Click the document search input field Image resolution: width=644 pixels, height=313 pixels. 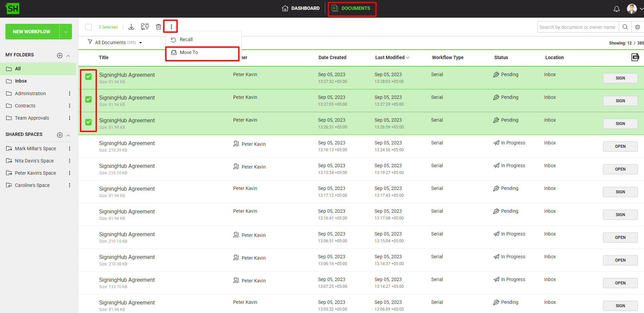click(x=577, y=27)
